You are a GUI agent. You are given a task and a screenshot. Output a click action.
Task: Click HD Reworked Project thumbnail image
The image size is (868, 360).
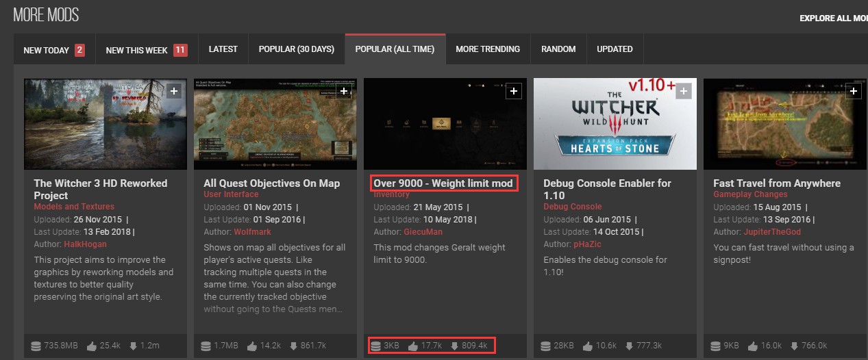(x=106, y=124)
